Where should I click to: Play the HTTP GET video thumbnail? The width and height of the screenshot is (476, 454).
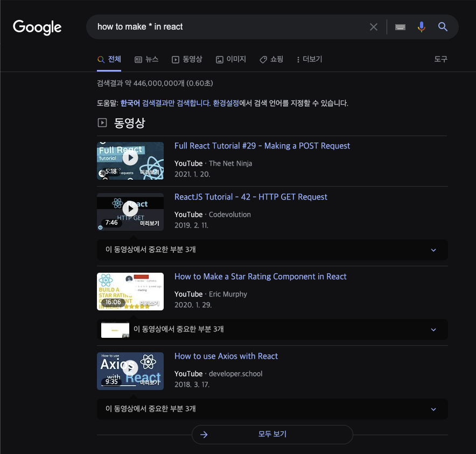130,212
